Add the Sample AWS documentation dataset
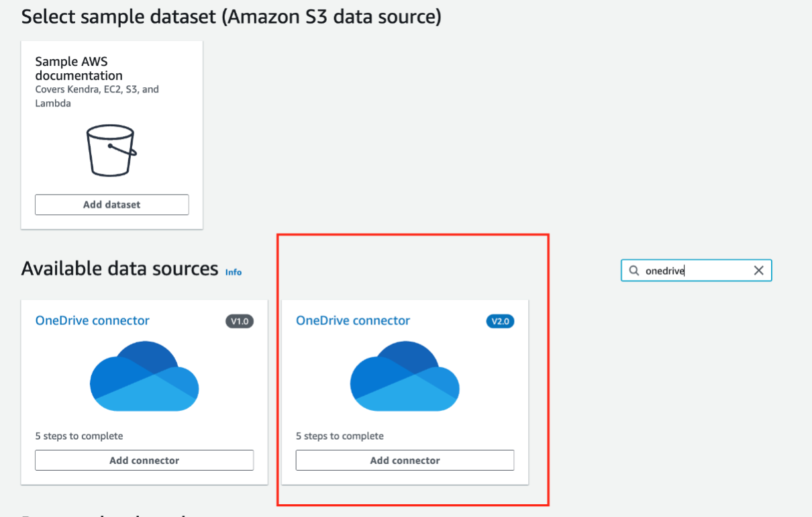The width and height of the screenshot is (812, 517). 111,205
